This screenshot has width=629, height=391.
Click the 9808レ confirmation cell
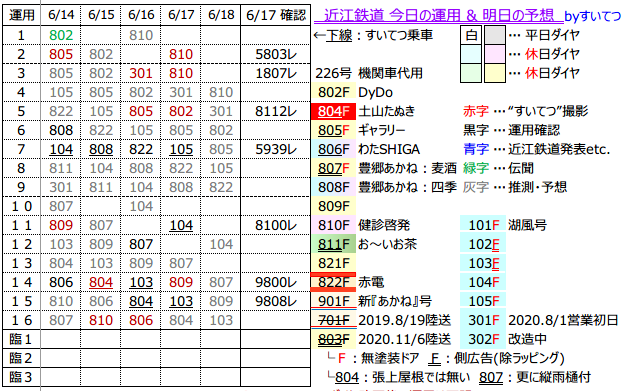tap(276, 301)
